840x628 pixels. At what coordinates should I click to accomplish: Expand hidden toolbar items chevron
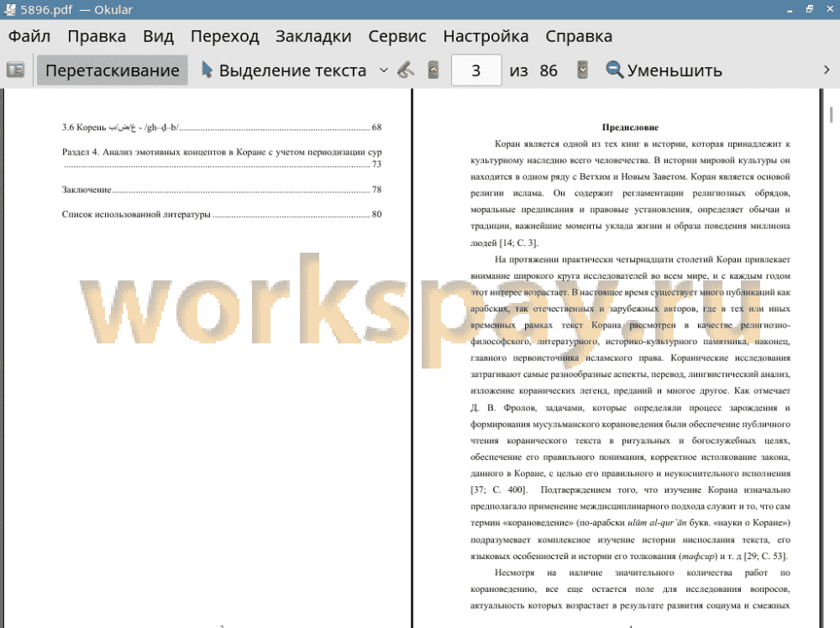point(827,71)
